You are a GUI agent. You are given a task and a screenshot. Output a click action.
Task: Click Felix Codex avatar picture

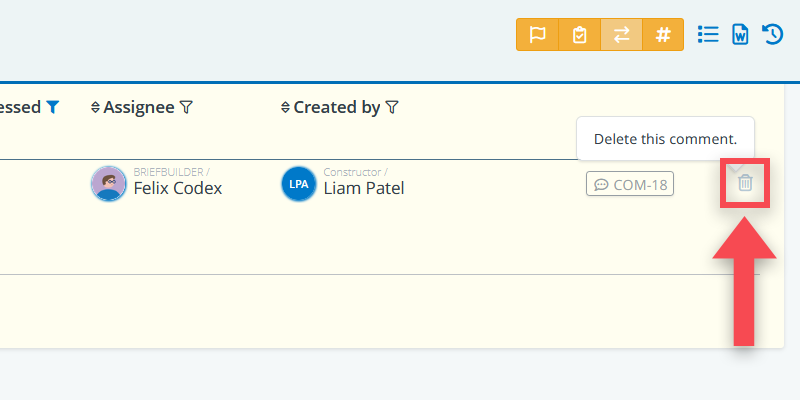pyautogui.click(x=108, y=184)
